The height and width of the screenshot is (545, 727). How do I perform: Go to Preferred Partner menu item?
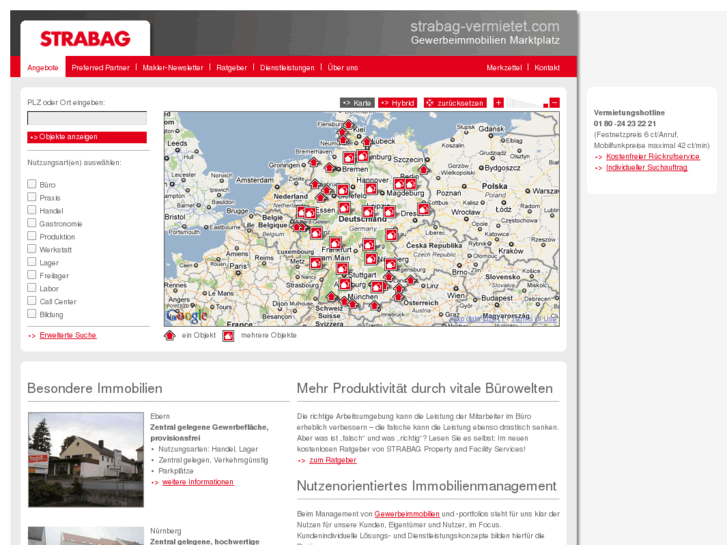101,68
